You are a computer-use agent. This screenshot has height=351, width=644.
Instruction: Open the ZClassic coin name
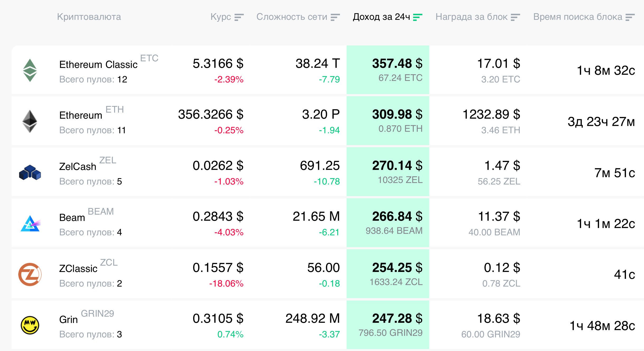click(78, 269)
